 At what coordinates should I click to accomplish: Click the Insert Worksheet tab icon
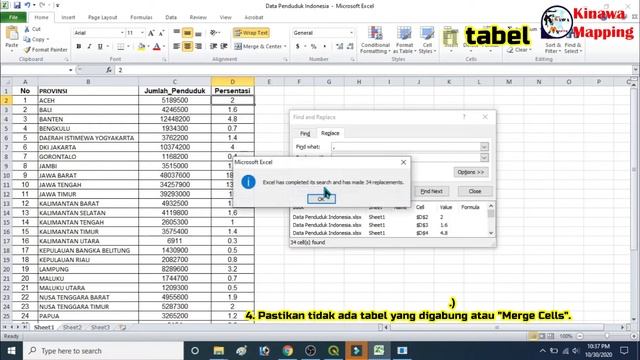point(122,327)
